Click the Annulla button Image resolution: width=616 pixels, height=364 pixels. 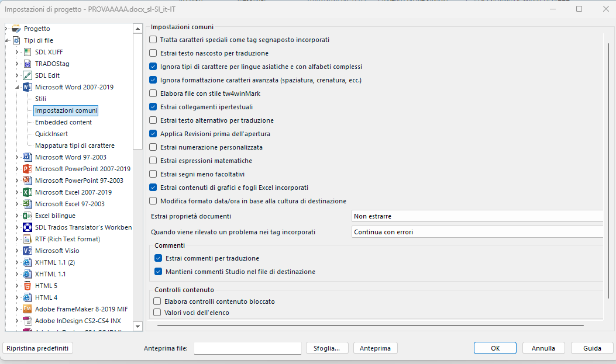pos(543,348)
